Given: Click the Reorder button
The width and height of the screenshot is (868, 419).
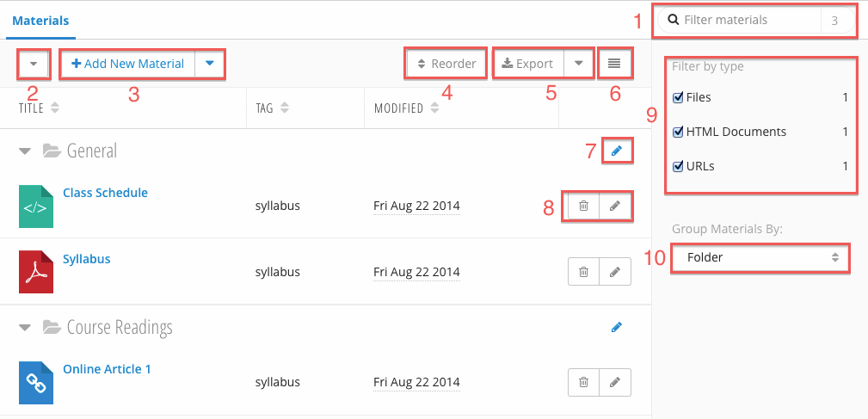Looking at the screenshot, I should [446, 64].
